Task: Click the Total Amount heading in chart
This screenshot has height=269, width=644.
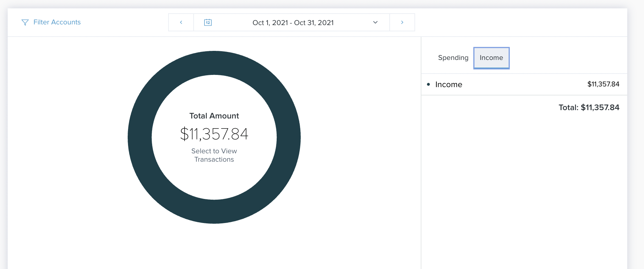Action: point(214,116)
